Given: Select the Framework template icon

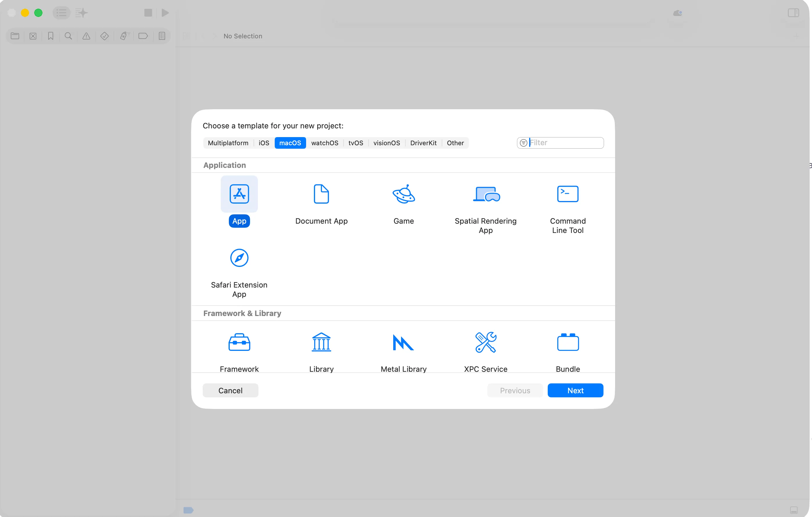Looking at the screenshot, I should coord(239,342).
